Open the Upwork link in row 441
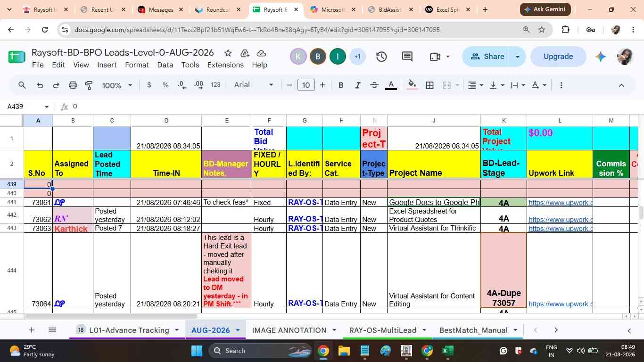The width and height of the screenshot is (644, 362). pyautogui.click(x=560, y=203)
